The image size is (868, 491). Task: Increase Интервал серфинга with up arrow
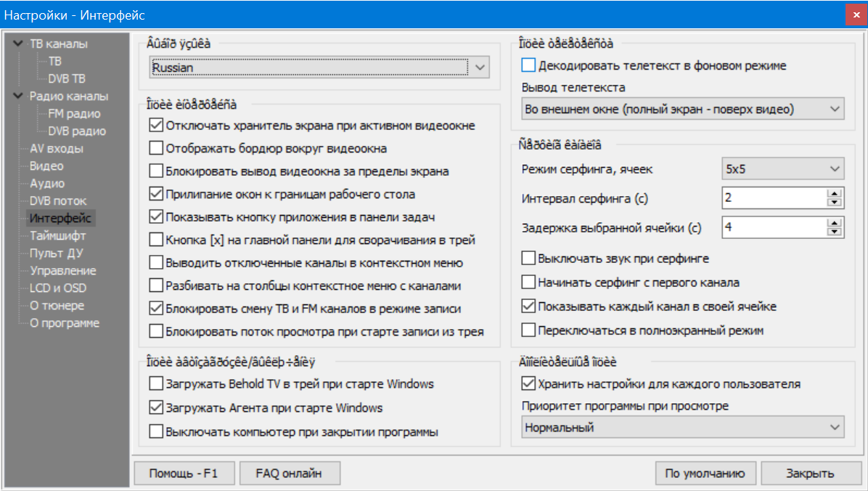[835, 194]
